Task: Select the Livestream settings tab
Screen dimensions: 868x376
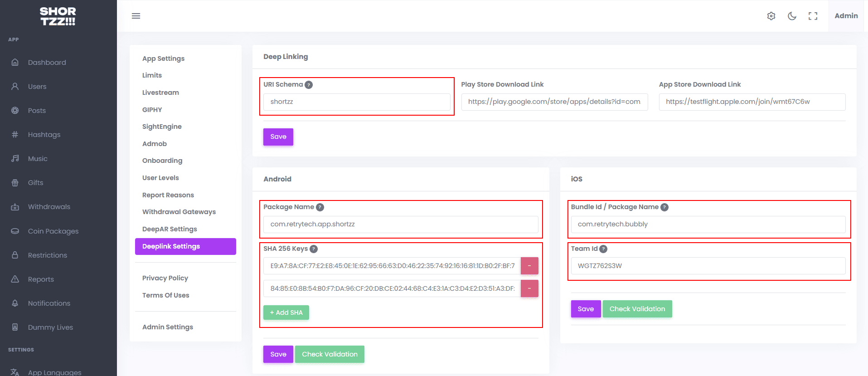Action: tap(160, 93)
